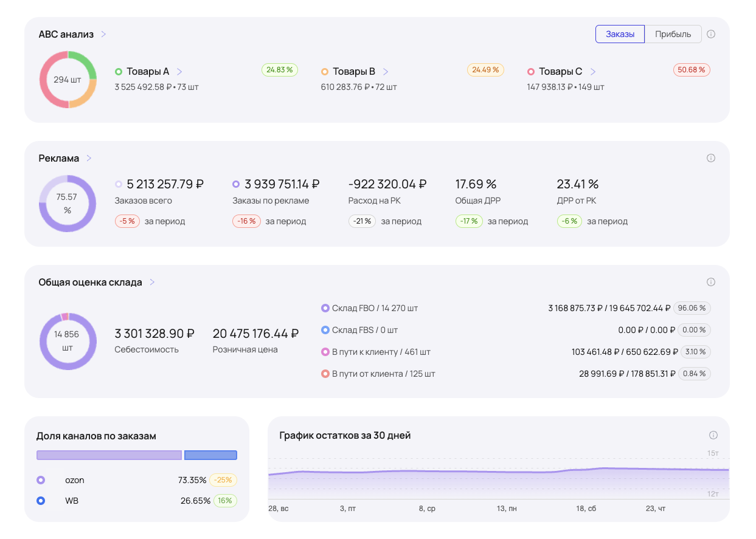Viewport: 756px width, 539px height.
Task: Open Товары C product group
Action: tap(592, 72)
